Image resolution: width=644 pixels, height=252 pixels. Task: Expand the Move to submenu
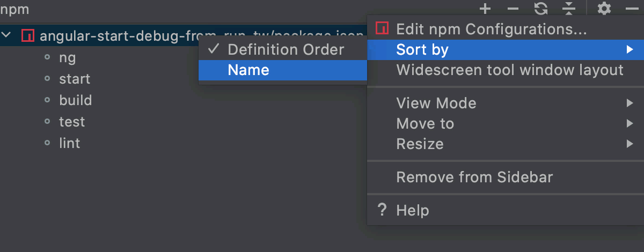[x=505, y=124]
